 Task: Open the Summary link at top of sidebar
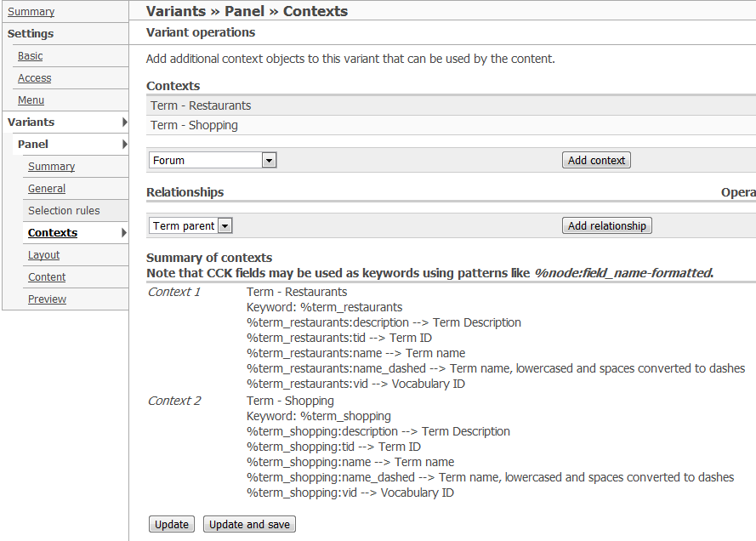(x=31, y=12)
